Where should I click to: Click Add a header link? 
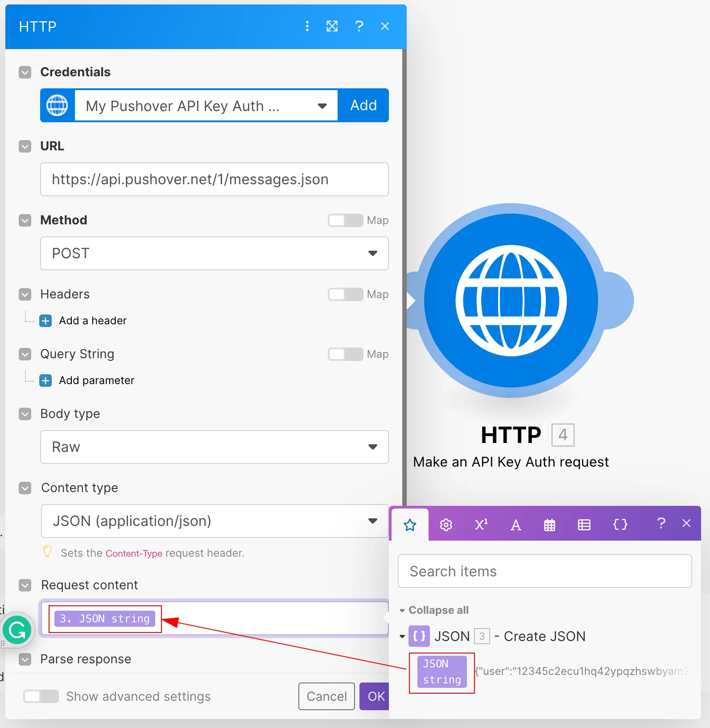(x=93, y=321)
